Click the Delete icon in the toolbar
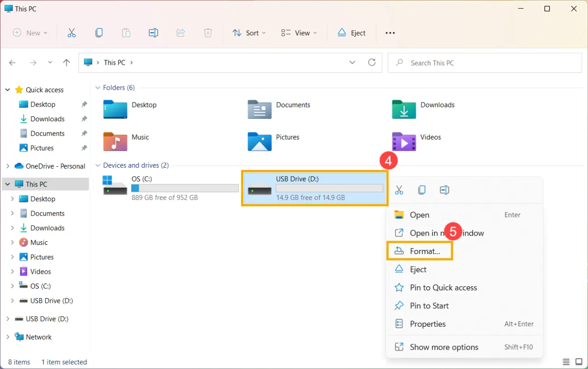This screenshot has width=588, height=369. (x=208, y=33)
